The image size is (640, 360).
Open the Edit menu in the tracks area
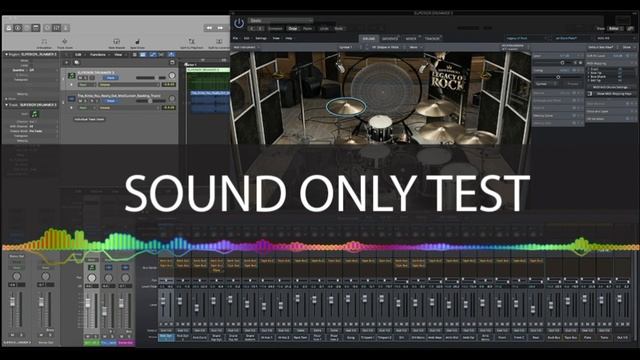pyautogui.click(x=78, y=54)
